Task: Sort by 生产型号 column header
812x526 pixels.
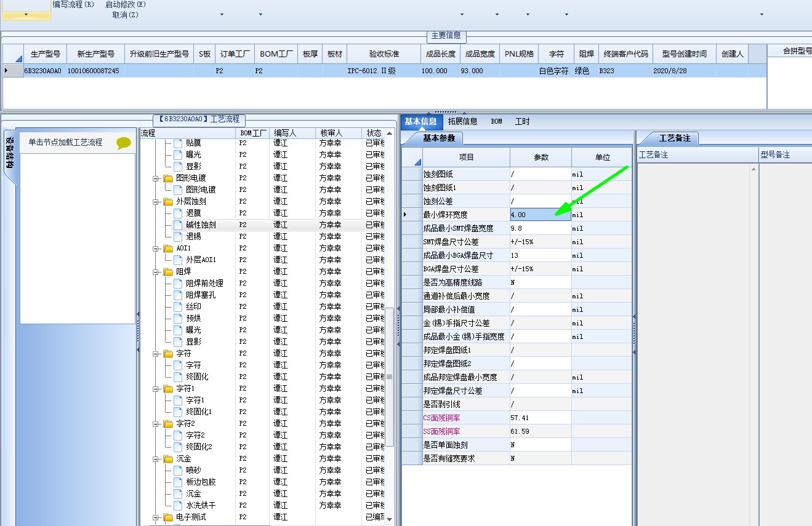Action: (x=46, y=54)
